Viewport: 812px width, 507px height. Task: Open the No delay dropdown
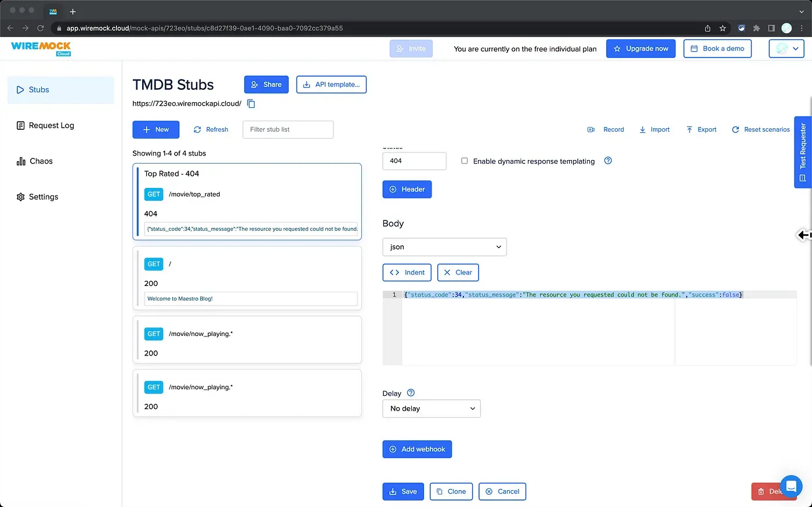[x=432, y=408]
